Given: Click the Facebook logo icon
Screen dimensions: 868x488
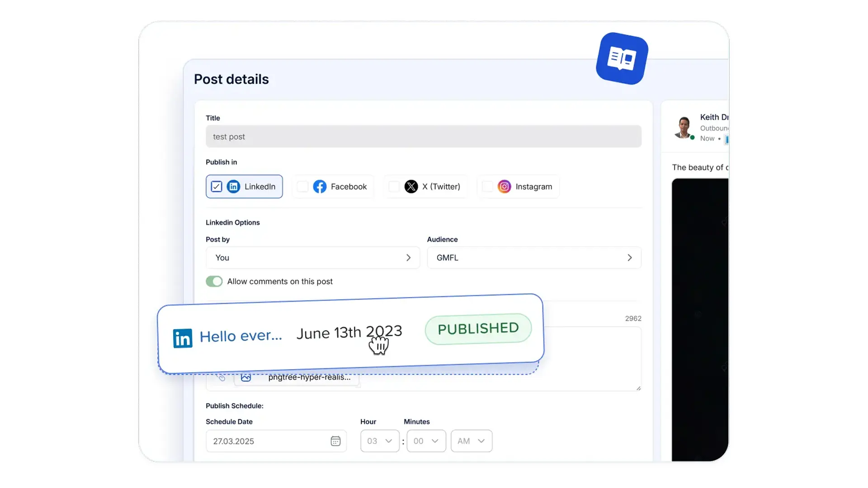Looking at the screenshot, I should [320, 187].
